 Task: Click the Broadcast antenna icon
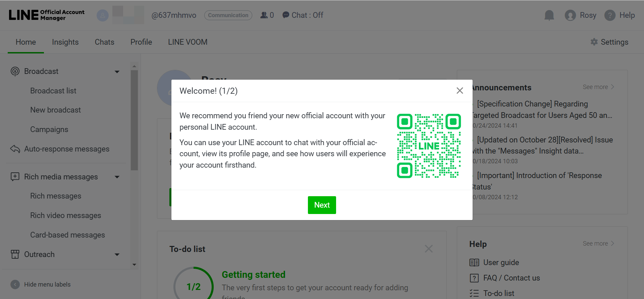[15, 71]
